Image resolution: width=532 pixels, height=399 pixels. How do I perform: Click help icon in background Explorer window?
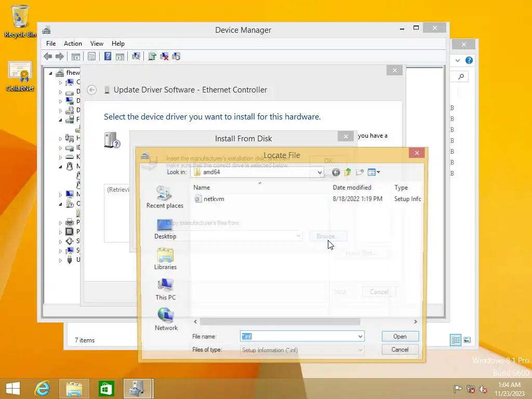click(x=469, y=60)
